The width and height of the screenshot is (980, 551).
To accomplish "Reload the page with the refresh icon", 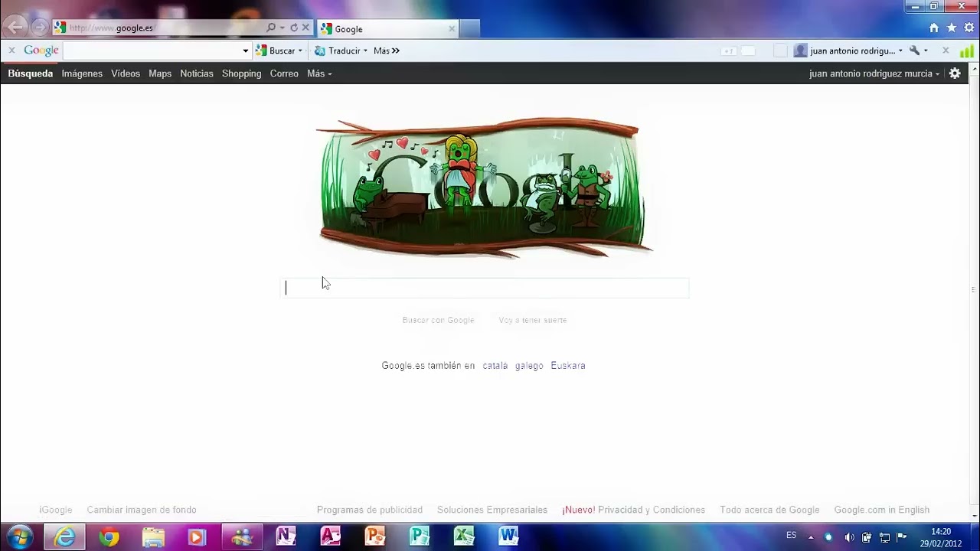I will [294, 28].
